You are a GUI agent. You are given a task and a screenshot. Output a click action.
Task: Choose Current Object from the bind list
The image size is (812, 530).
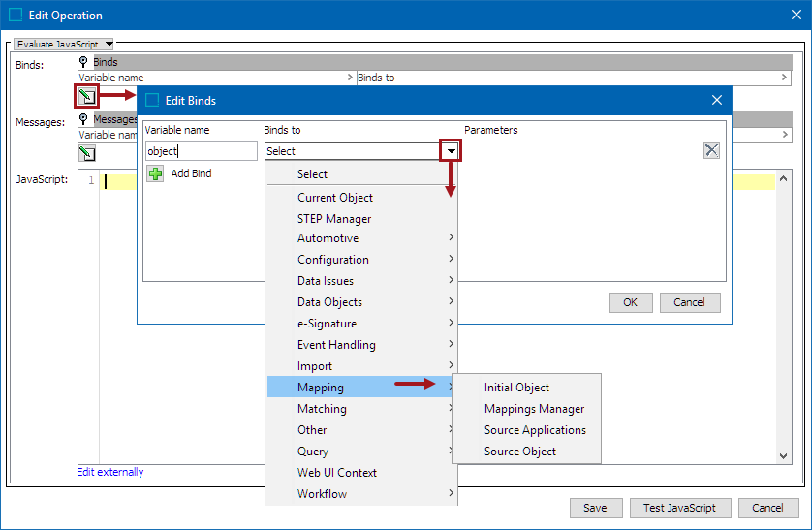[335, 198]
